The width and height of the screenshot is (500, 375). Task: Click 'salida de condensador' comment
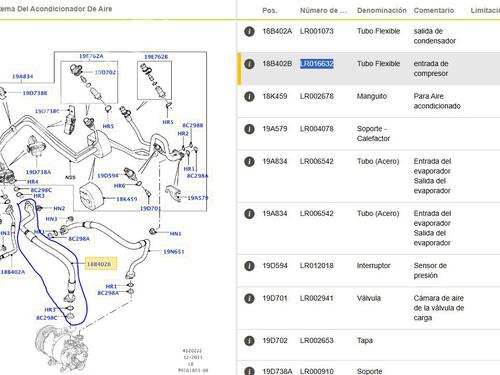tap(434, 36)
